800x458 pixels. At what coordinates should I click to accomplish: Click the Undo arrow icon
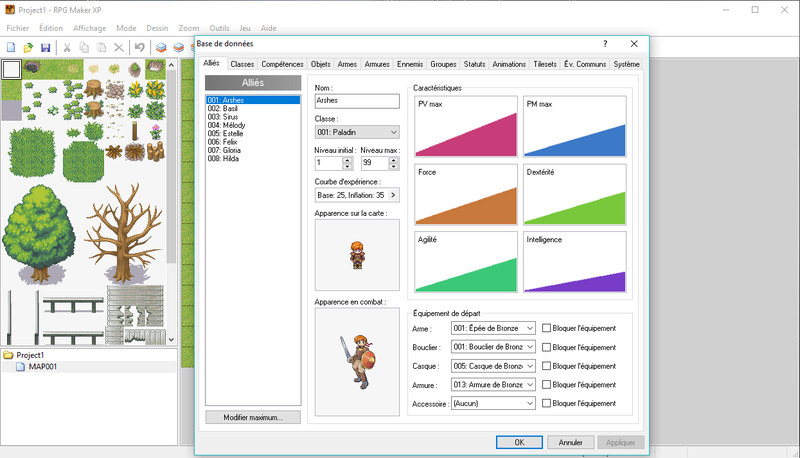[x=139, y=47]
